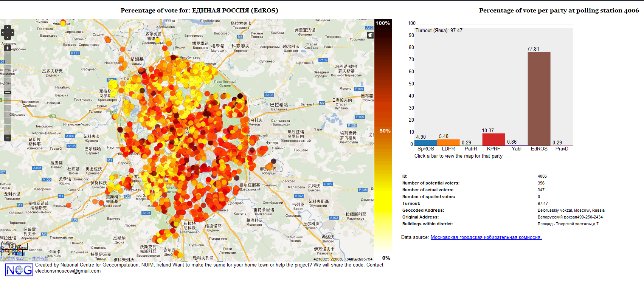This screenshot has height=282, width=644.
Task: Click the original address Белорусский вокзал499-250-2434
Action: (570, 217)
